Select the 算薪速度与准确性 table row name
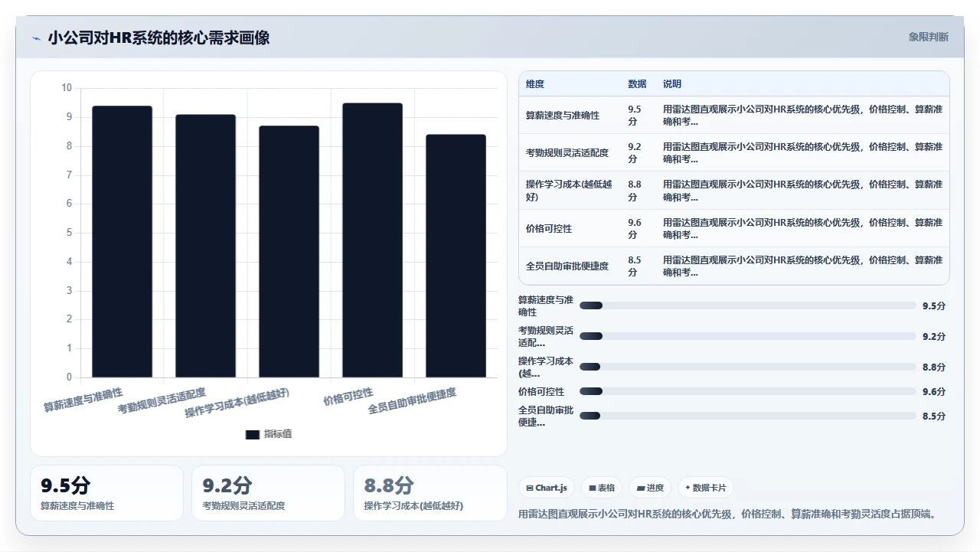 (x=563, y=116)
